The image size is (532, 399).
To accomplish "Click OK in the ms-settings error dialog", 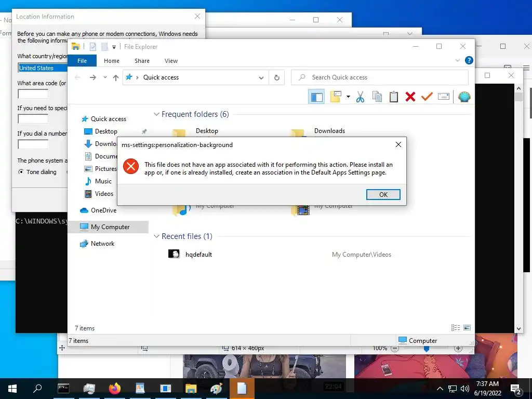I will [383, 194].
